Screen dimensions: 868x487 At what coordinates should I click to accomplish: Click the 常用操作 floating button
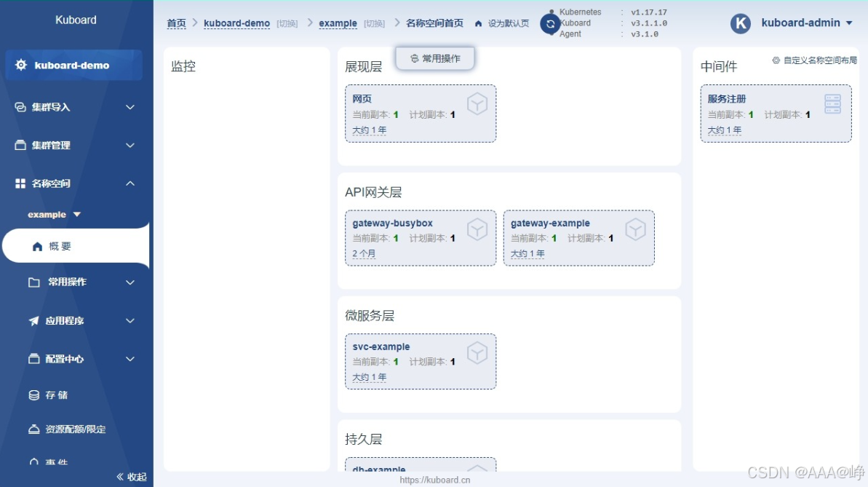pos(435,58)
